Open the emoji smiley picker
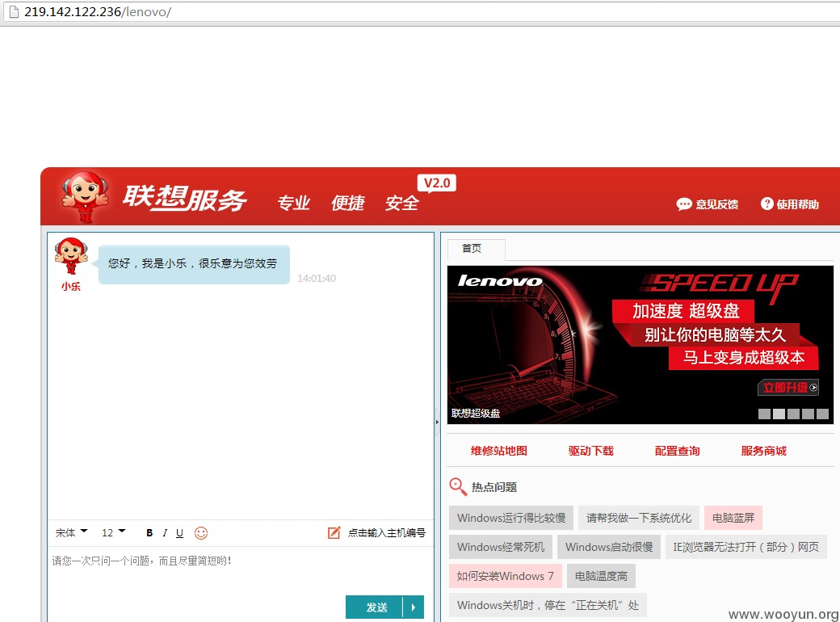Viewport: 840px width, 622px height. coord(201,532)
